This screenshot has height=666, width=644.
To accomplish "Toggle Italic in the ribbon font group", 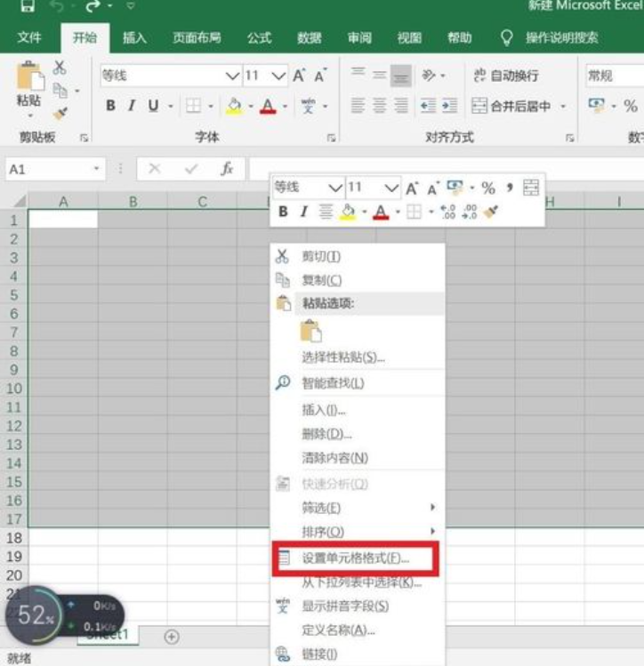I will coord(132,105).
